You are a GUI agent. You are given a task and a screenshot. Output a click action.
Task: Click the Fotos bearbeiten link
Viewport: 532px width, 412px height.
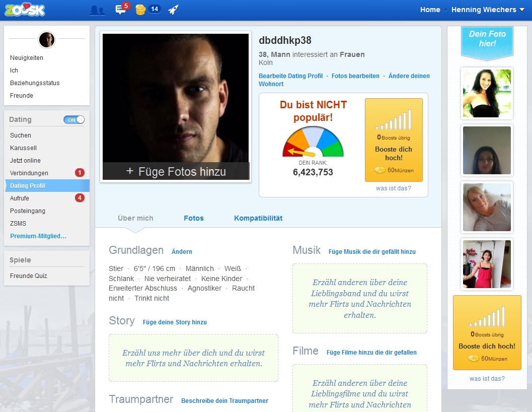355,76
